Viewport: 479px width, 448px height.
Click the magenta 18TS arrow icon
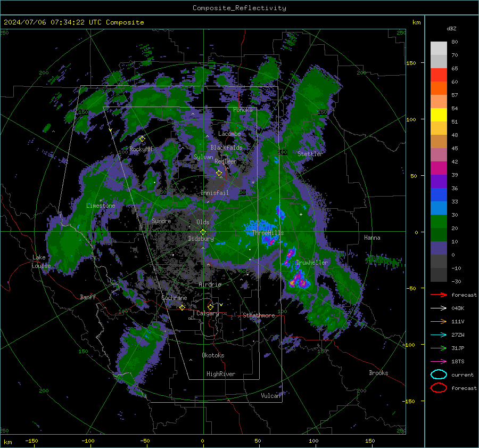click(439, 362)
